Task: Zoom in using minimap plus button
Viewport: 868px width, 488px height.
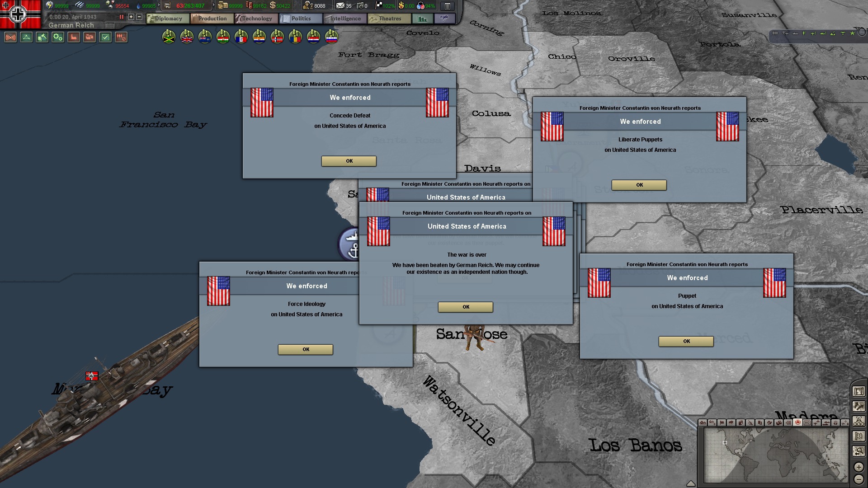Action: (x=859, y=467)
